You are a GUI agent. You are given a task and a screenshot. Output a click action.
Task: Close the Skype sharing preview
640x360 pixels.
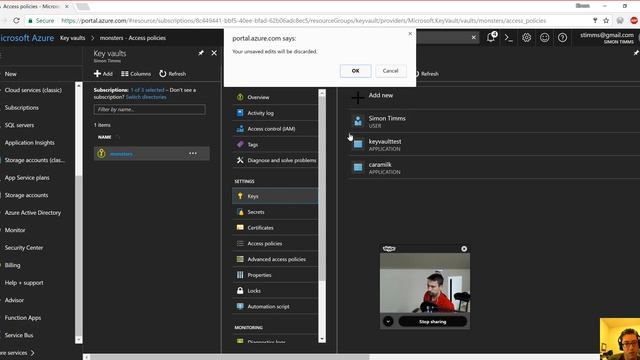pyautogui.click(x=464, y=249)
